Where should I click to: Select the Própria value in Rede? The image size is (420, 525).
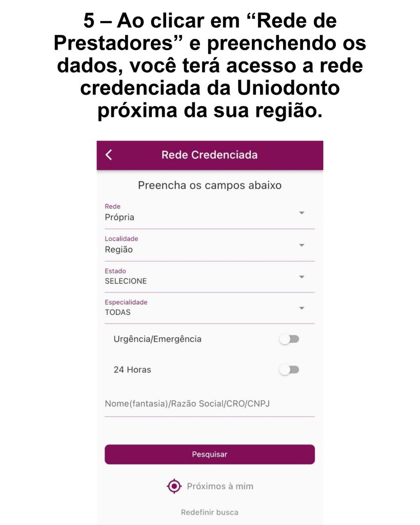tap(119, 217)
